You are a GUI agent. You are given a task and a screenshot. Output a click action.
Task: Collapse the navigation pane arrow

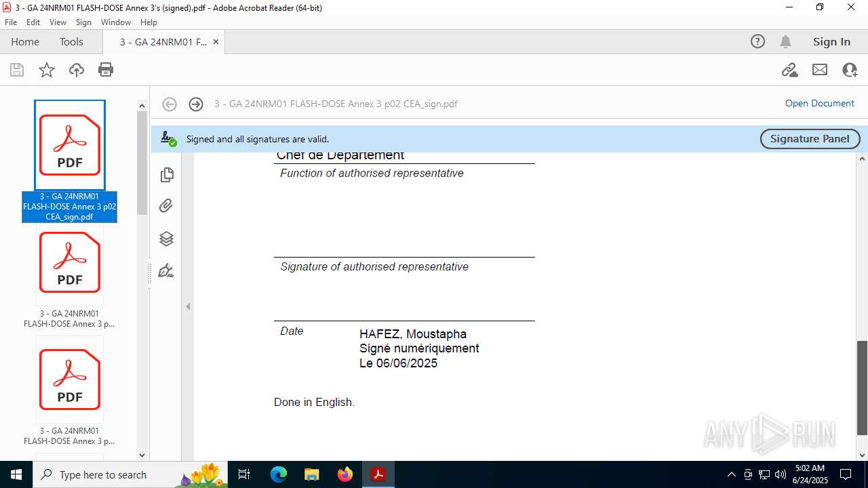coord(188,306)
